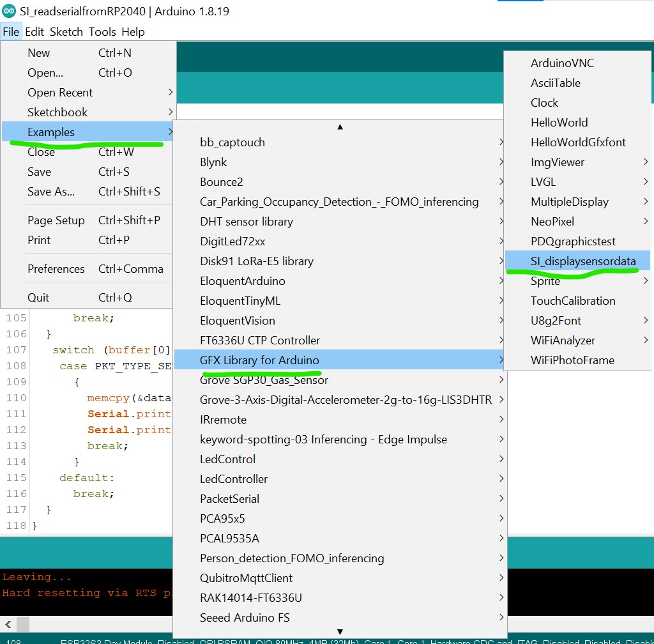Screen dimensions: 654x644
Task: Open keyword-spotting-03 Inferencing examples
Action: coord(340,439)
